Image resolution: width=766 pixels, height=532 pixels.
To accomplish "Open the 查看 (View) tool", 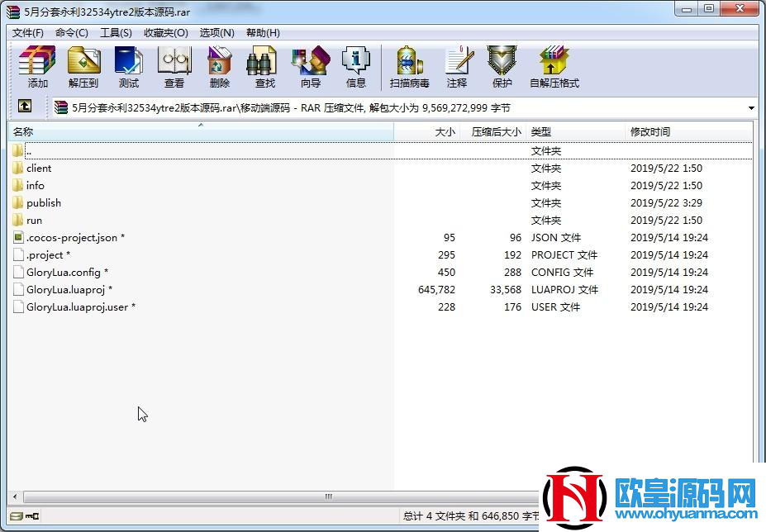I will tap(174, 67).
